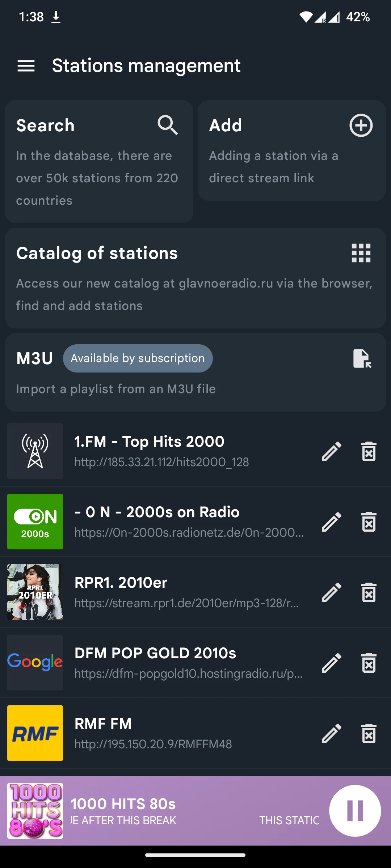
Task: Delete the 1.FM - Top Hits 2000 station
Action: (x=369, y=451)
